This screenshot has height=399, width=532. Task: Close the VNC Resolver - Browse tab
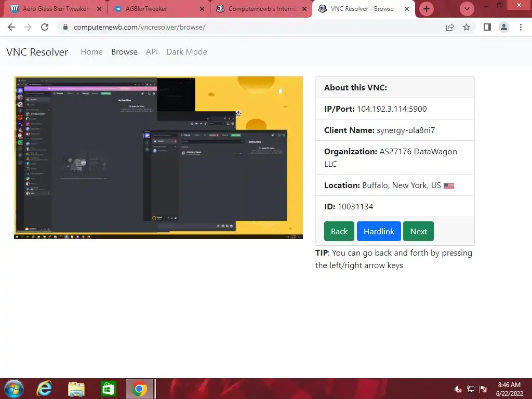click(406, 9)
